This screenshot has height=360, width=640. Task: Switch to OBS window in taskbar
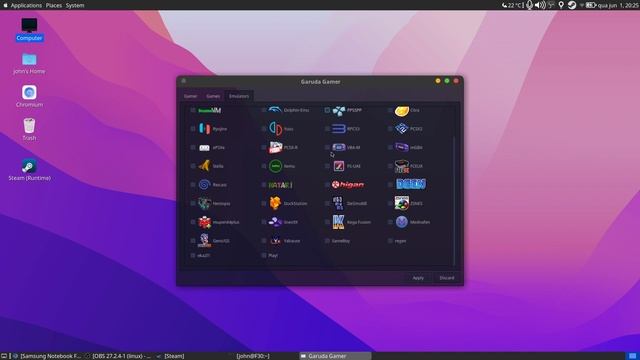pos(118,356)
